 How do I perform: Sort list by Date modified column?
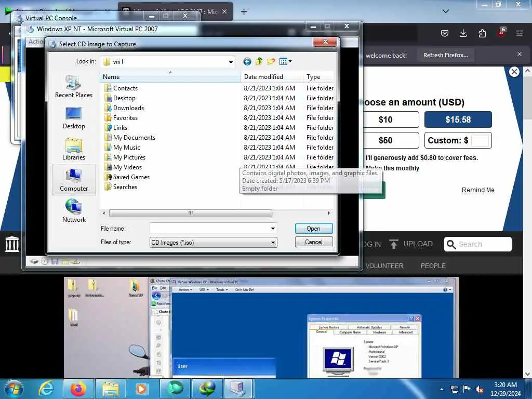(272, 77)
